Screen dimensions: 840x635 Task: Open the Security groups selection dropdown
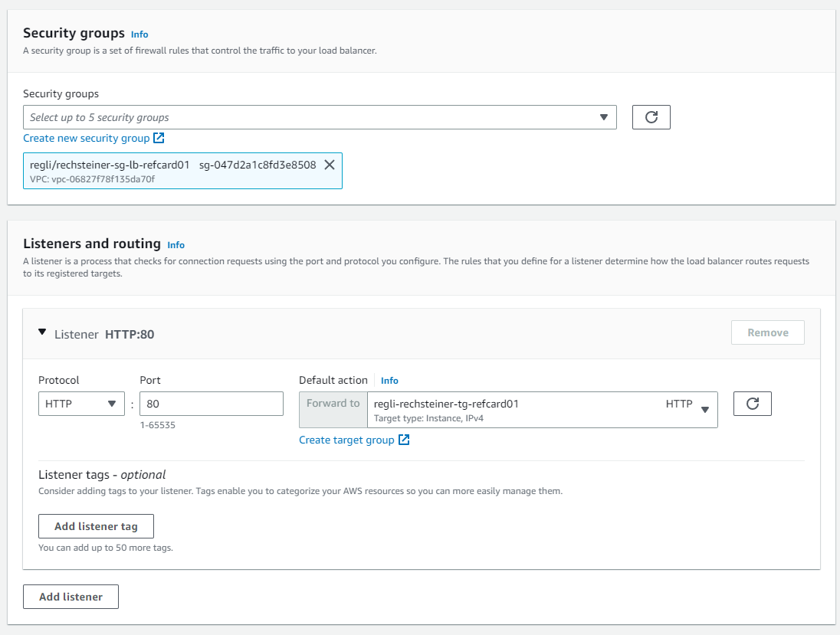point(603,117)
